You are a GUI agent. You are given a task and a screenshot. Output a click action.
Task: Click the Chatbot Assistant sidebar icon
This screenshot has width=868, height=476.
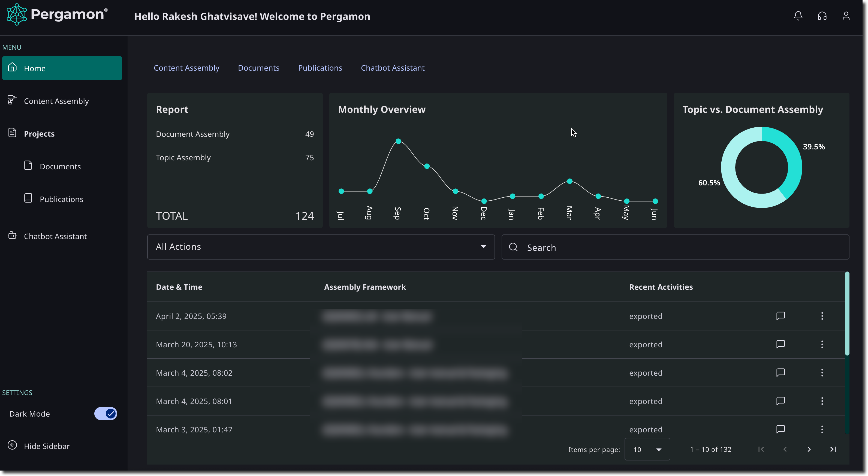(13, 236)
